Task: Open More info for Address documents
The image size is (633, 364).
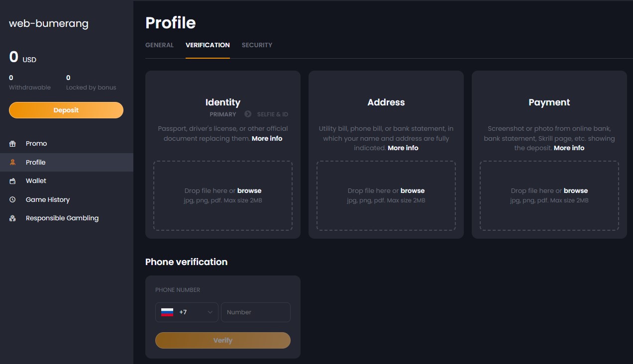Action: coord(403,148)
